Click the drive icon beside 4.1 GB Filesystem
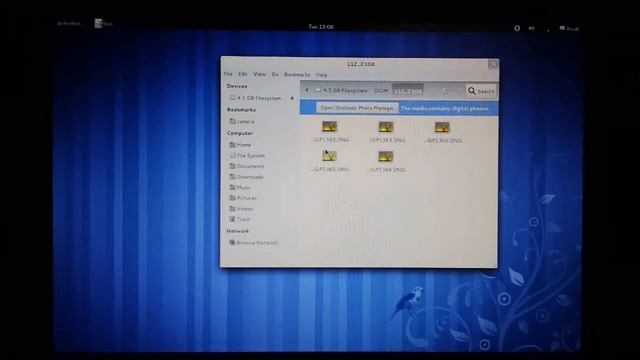Screen dimensions: 640x360 [233, 98]
